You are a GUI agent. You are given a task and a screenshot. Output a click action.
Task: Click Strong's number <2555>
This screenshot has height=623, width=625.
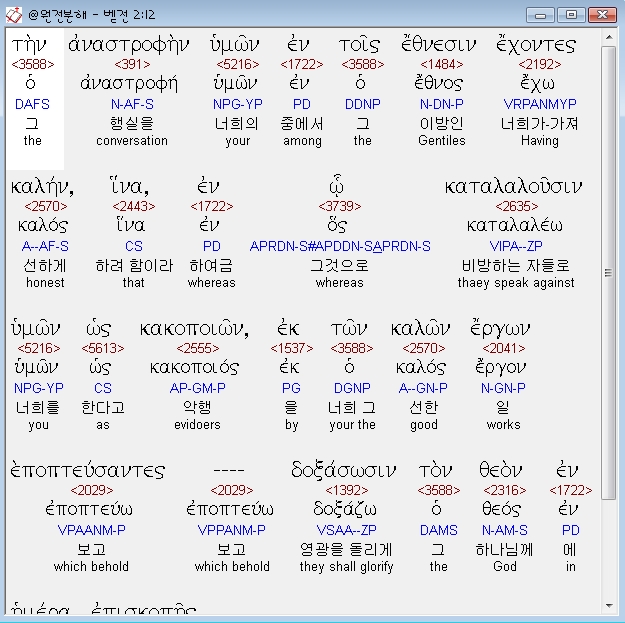tap(198, 348)
